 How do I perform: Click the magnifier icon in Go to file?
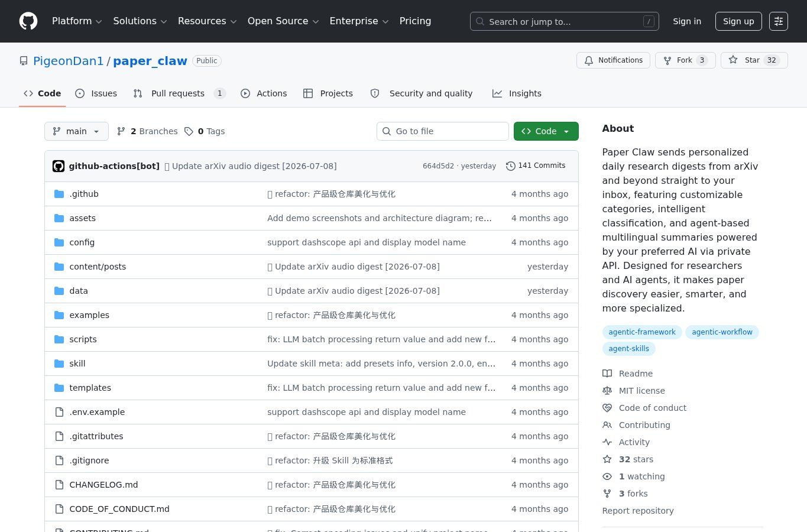click(387, 131)
